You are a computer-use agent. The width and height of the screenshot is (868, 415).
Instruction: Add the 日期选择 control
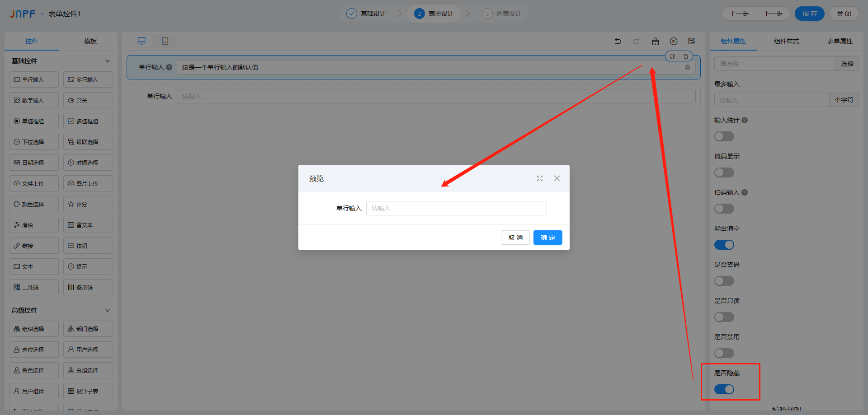click(x=34, y=163)
